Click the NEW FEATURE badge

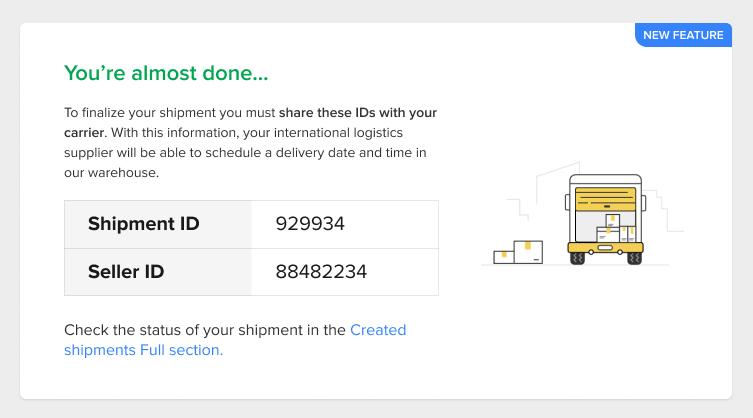pyautogui.click(x=683, y=35)
